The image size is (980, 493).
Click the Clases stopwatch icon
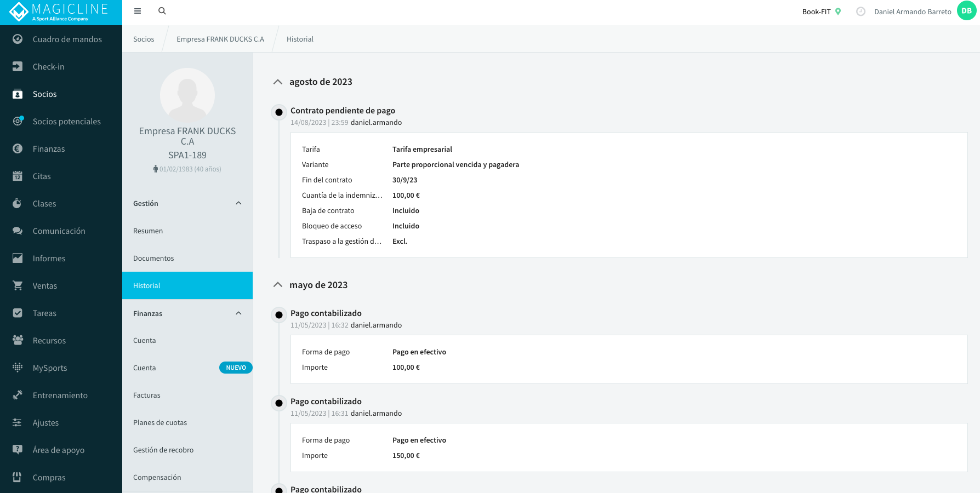click(18, 203)
